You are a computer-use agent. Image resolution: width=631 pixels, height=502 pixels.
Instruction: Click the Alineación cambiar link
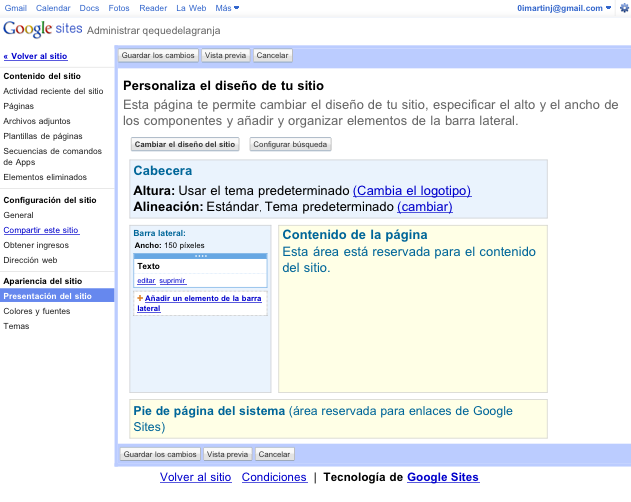tap(425, 207)
